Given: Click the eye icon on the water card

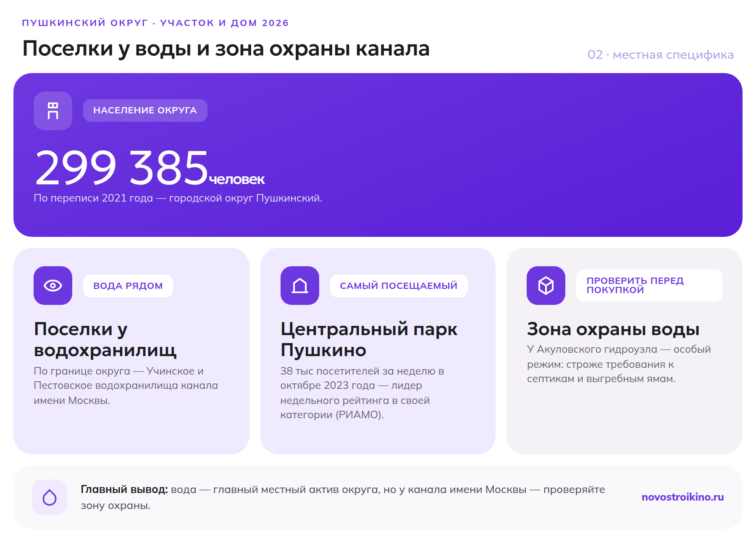Looking at the screenshot, I should click(53, 286).
